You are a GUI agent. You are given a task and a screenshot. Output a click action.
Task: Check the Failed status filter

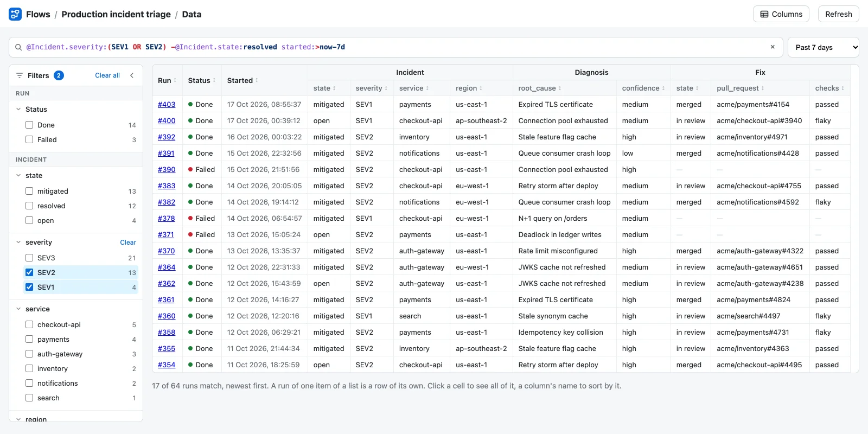[x=29, y=139]
